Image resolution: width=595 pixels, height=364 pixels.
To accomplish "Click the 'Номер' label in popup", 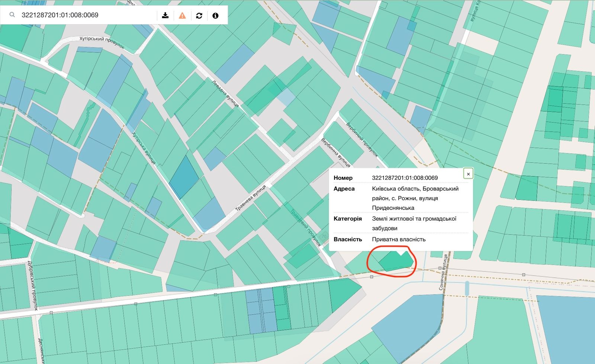I will pyautogui.click(x=343, y=178).
